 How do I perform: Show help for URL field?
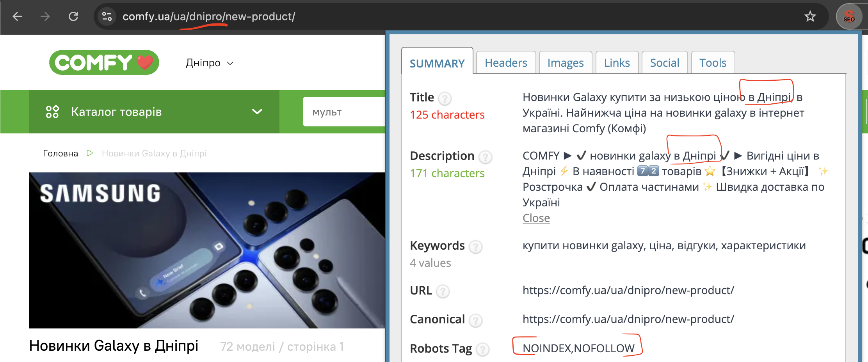pos(443,291)
